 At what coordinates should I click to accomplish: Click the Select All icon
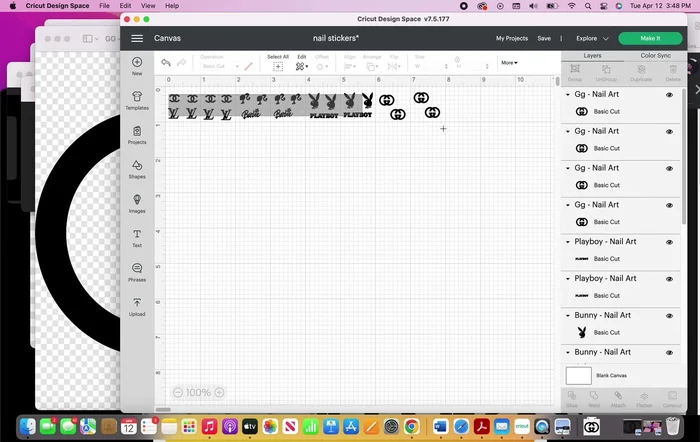tap(278, 67)
